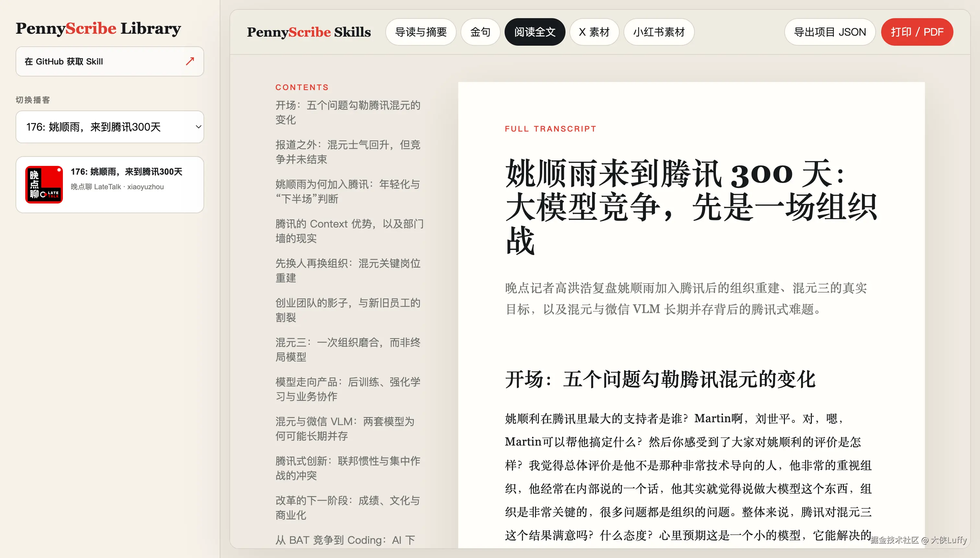Jump to 腾讯式创新 contents entry
The height and width of the screenshot is (558, 980).
pos(348,468)
